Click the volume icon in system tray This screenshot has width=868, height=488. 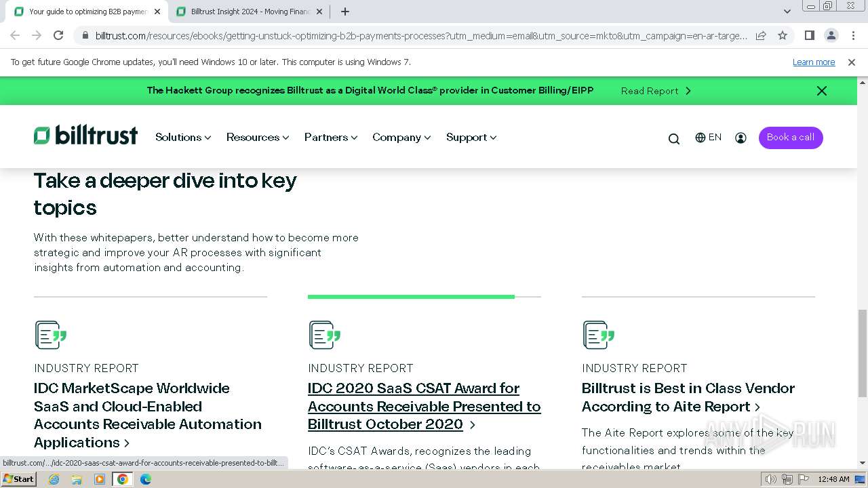771,479
